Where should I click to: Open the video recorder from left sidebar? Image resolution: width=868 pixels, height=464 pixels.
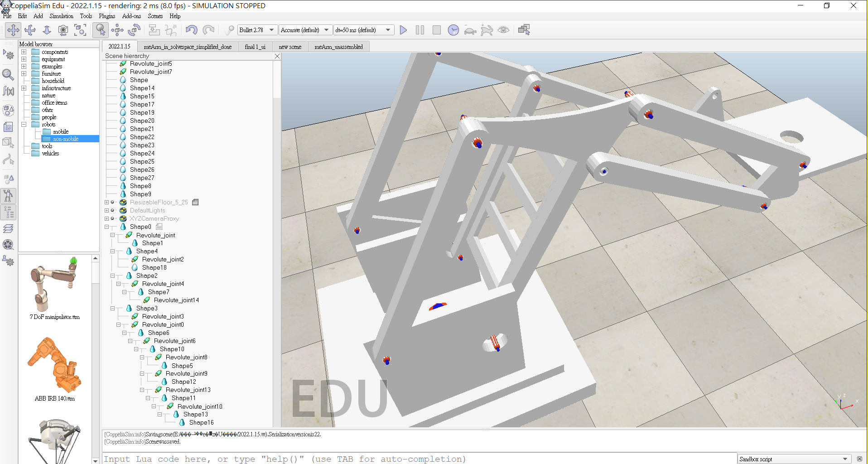[8, 245]
